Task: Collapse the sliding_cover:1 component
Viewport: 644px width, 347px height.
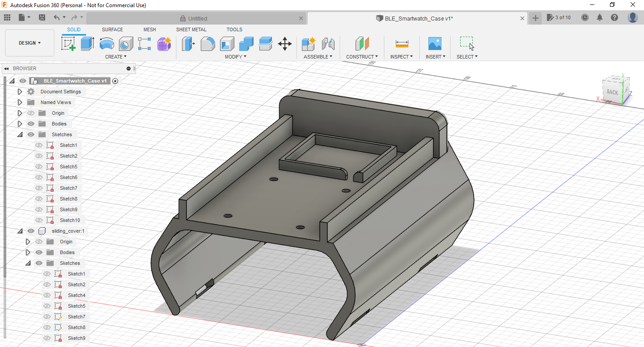Action: click(20, 231)
